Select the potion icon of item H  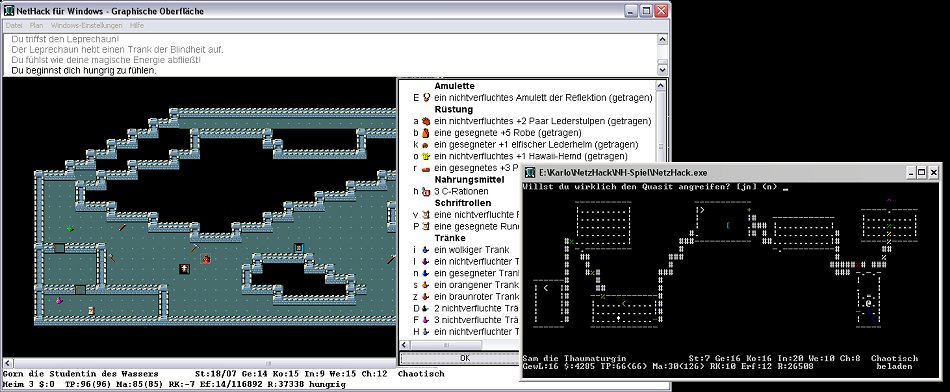click(426, 332)
